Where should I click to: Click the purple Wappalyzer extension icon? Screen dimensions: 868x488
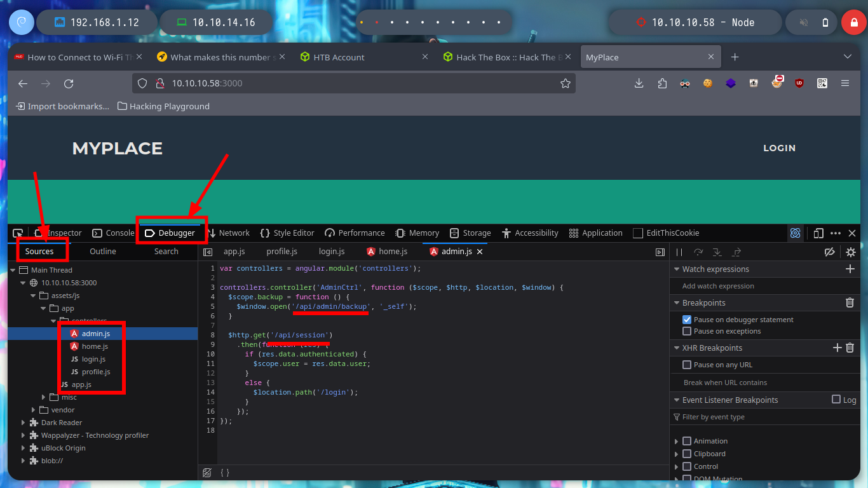point(731,83)
